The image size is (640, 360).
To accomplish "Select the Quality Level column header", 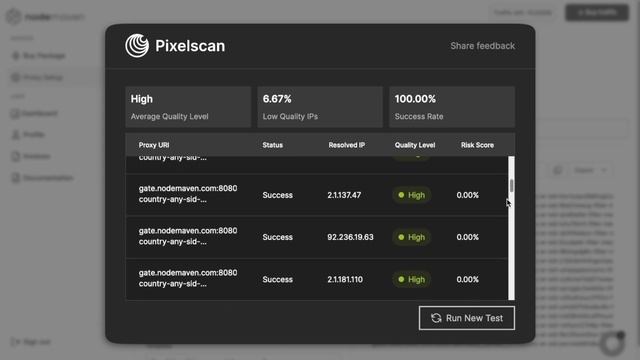I will click(x=415, y=145).
